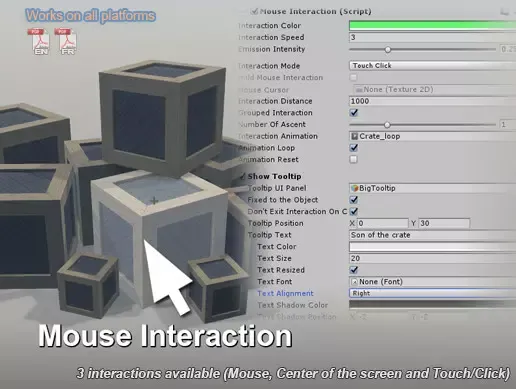
Task: Uncheck the Fixed to the Object option
Action: pyautogui.click(x=354, y=200)
